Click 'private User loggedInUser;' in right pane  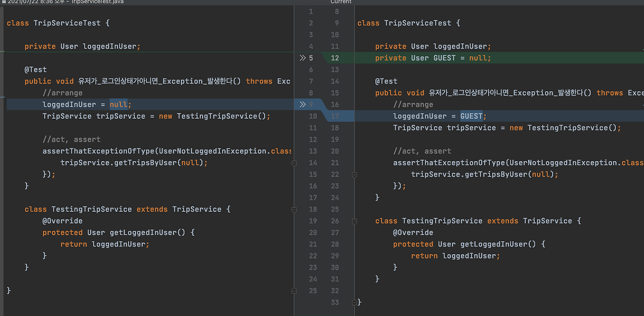point(433,46)
